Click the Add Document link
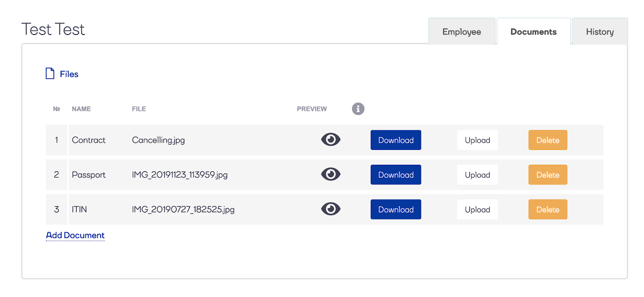The image size is (644, 297). click(75, 235)
